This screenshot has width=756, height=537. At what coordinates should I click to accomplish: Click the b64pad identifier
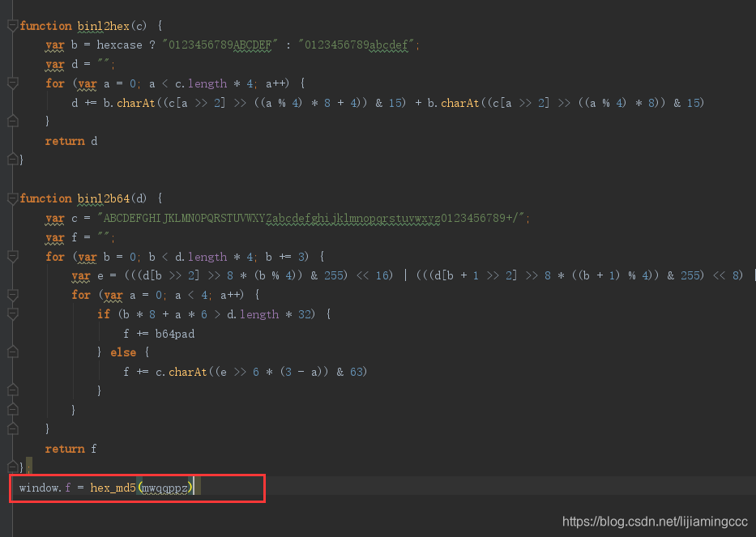tap(175, 334)
